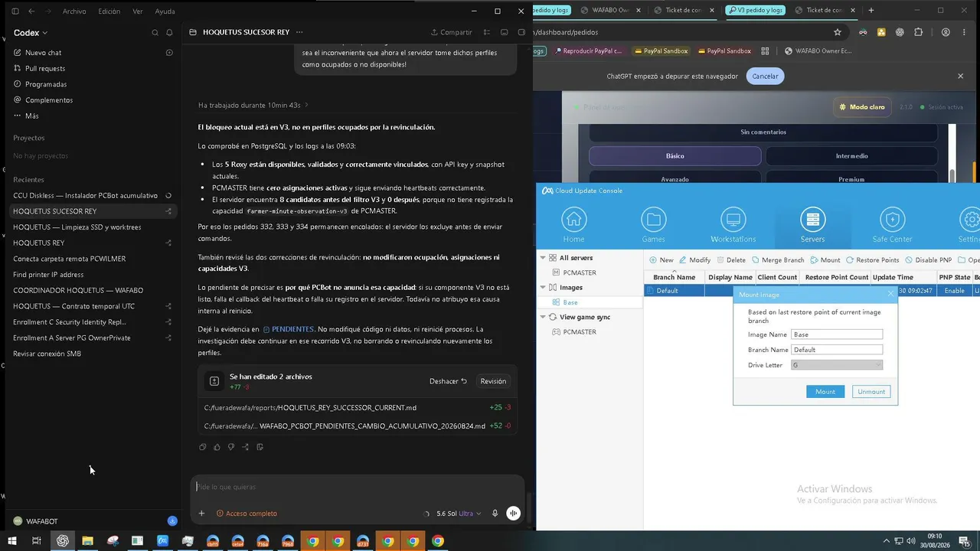The image size is (980, 551).
Task: Open Safe Center in Cloud Update Console
Action: click(x=892, y=224)
